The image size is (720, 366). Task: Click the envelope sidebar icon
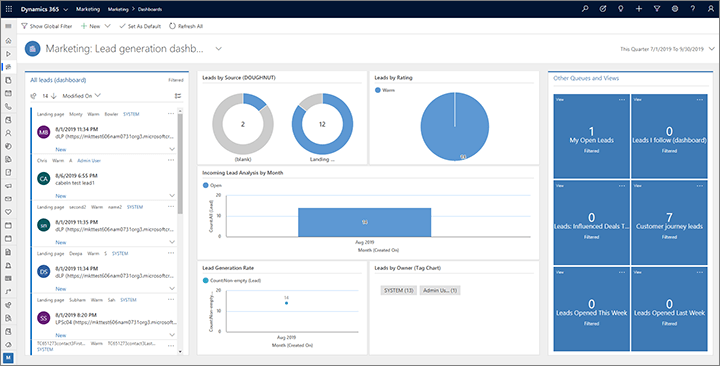pos(8,199)
